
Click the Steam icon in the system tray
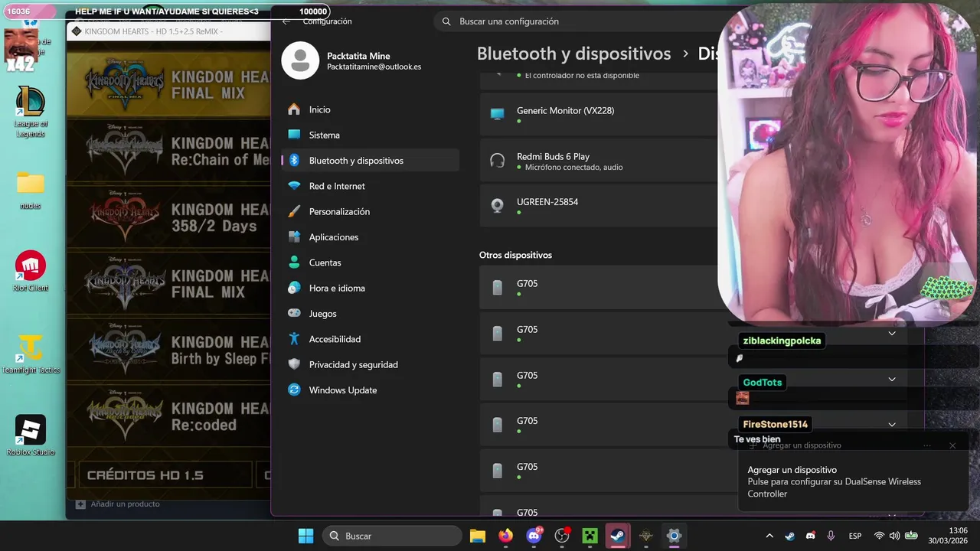(790, 536)
